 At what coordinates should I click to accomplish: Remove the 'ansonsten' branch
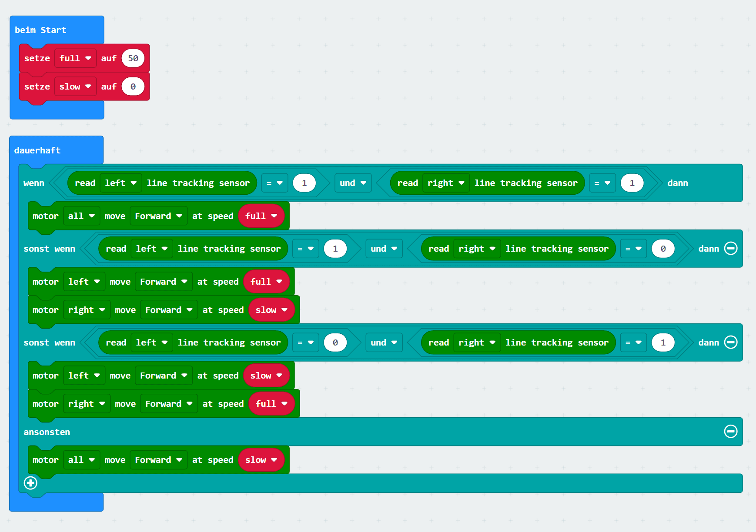point(730,432)
